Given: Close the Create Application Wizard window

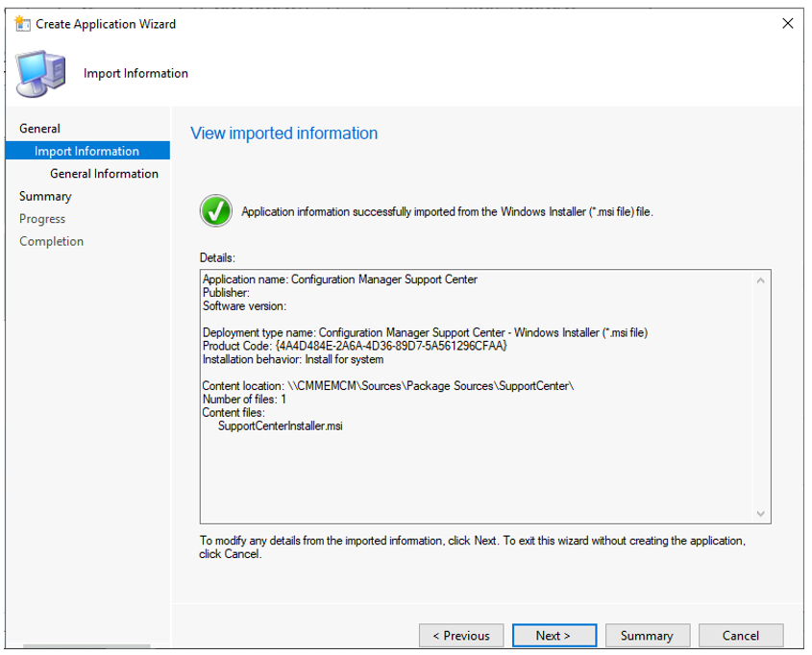Looking at the screenshot, I should point(787,23).
